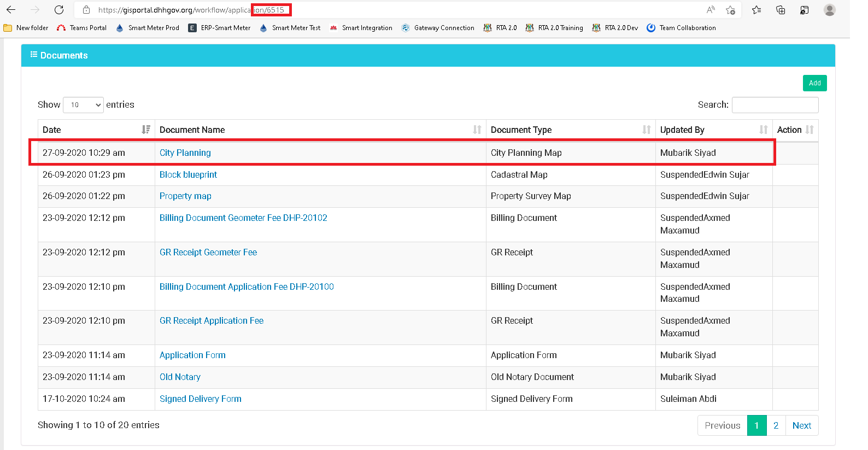The width and height of the screenshot is (868, 450).
Task: Open Teams Portal bookmark
Action: point(81,28)
